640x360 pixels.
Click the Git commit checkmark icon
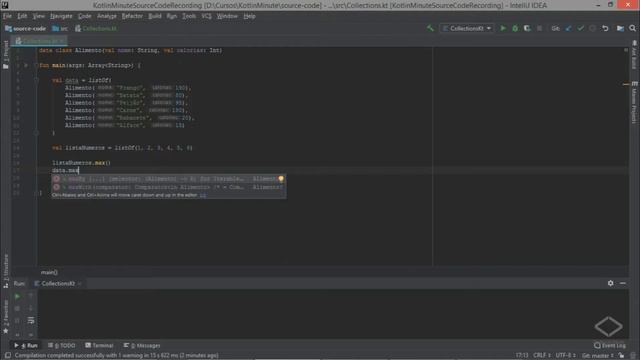[580, 28]
